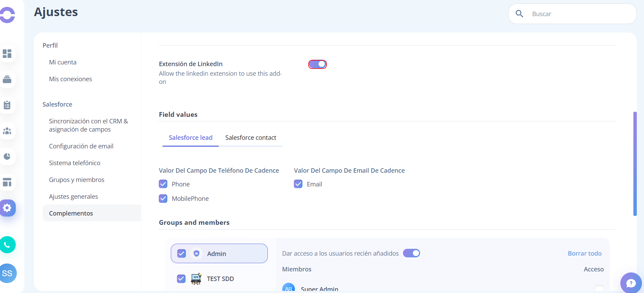Open the templates layout icon in the sidebar

(x=7, y=182)
